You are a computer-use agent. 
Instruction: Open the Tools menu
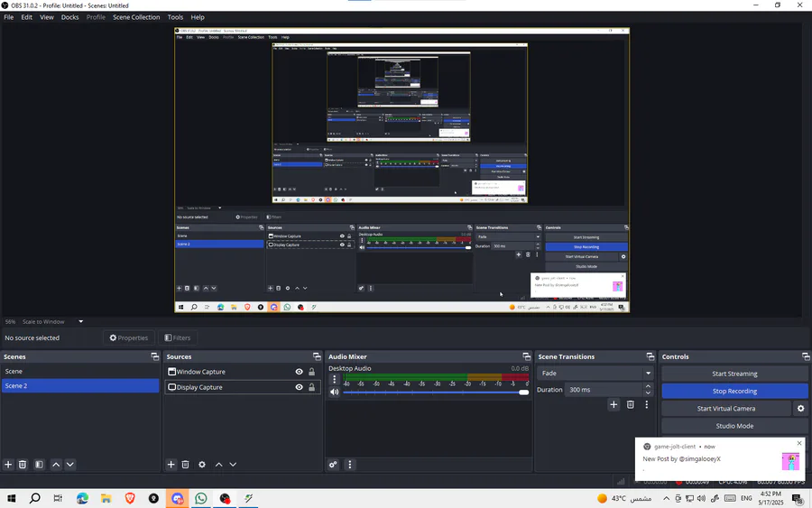click(x=175, y=17)
